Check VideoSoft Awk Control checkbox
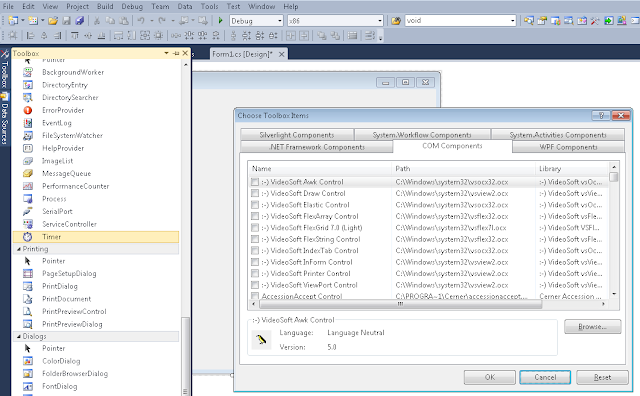The height and width of the screenshot is (396, 640). (255, 182)
